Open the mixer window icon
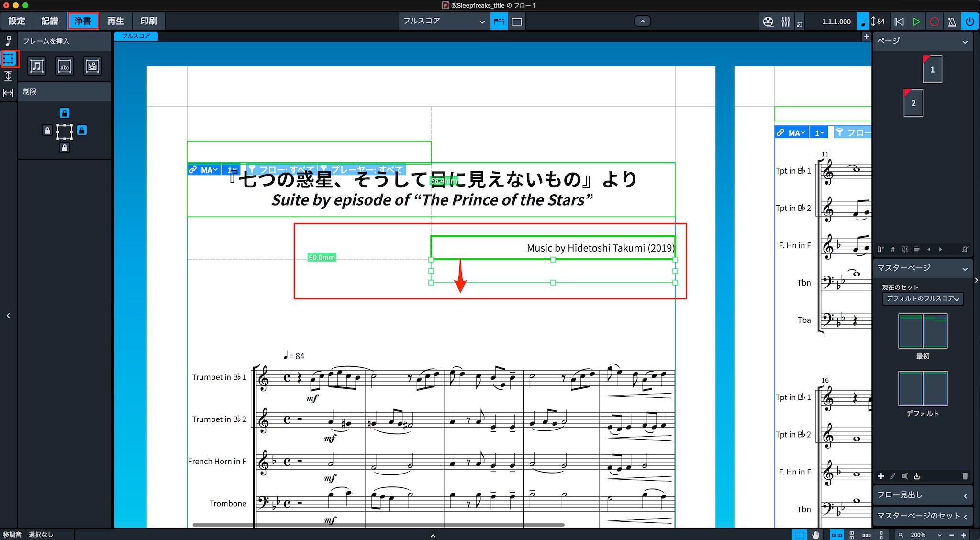The height and width of the screenshot is (540, 980). (x=786, y=22)
